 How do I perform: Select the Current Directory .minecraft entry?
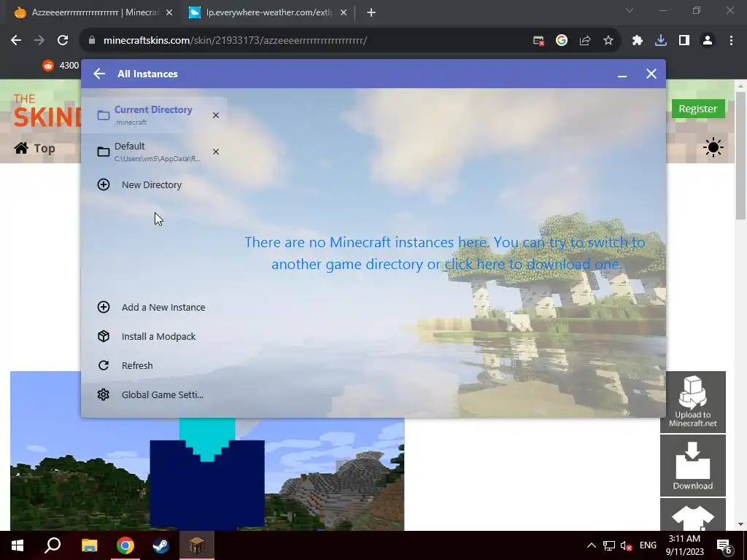153,115
